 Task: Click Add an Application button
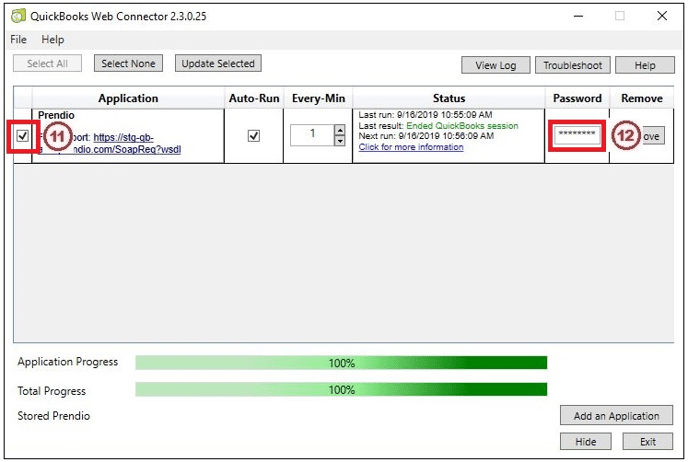[x=616, y=415]
